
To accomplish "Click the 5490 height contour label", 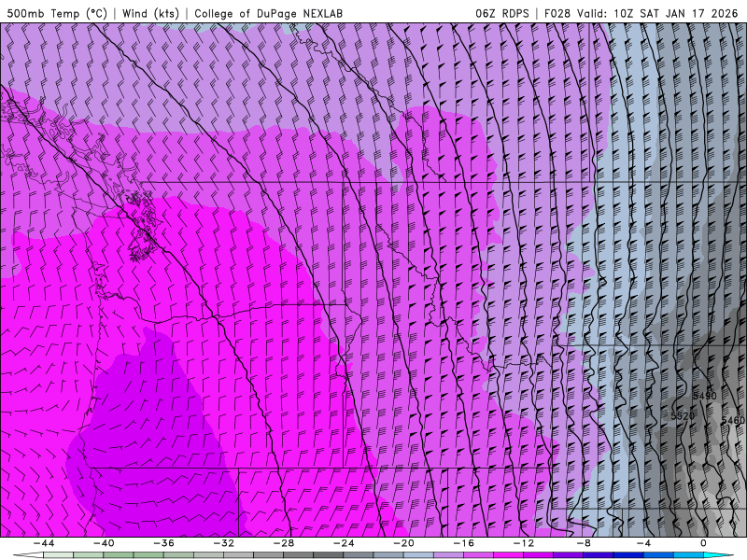I will click(705, 396).
